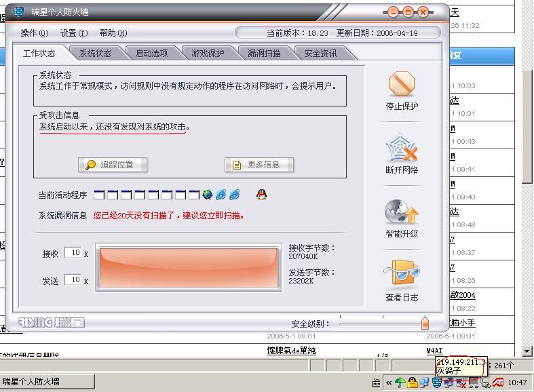
Task: Open the locked QQ tray icon
Action: point(413,383)
